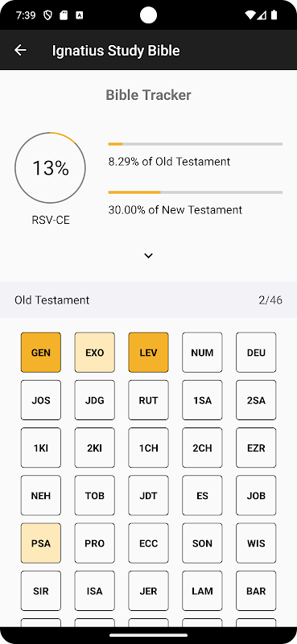This screenshot has height=644, width=297.
Task: Select the TOB book tile
Action: click(94, 495)
